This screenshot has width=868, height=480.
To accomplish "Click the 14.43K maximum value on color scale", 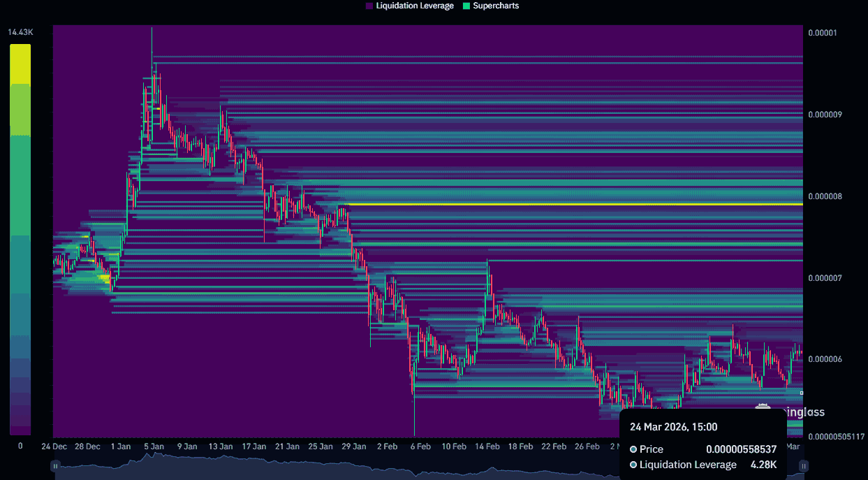I will (x=20, y=33).
